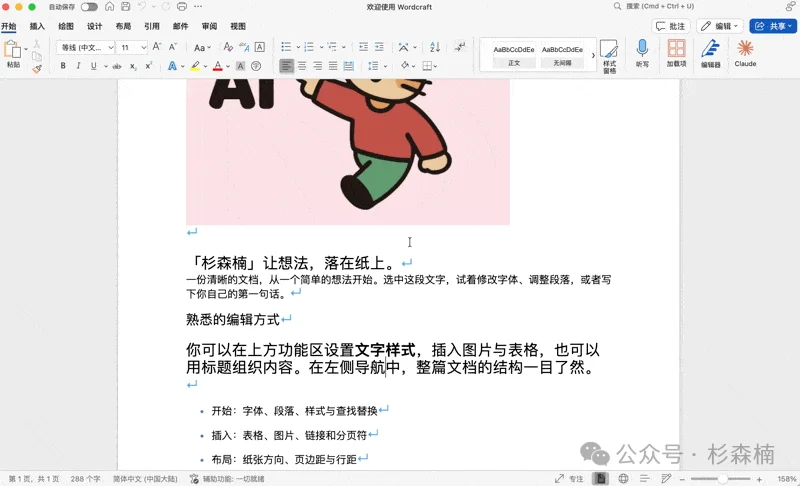
Task: Select align left paragraph button
Action: [x=287, y=66]
